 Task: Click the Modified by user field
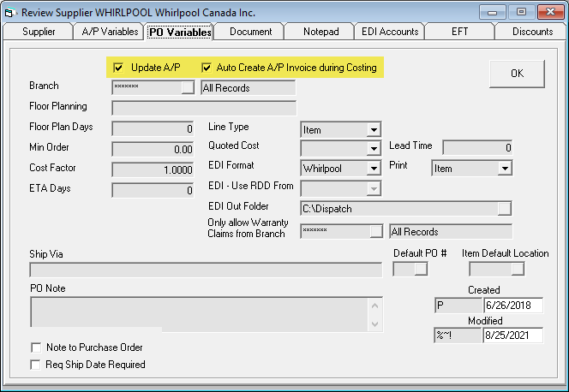pyautogui.click(x=458, y=336)
